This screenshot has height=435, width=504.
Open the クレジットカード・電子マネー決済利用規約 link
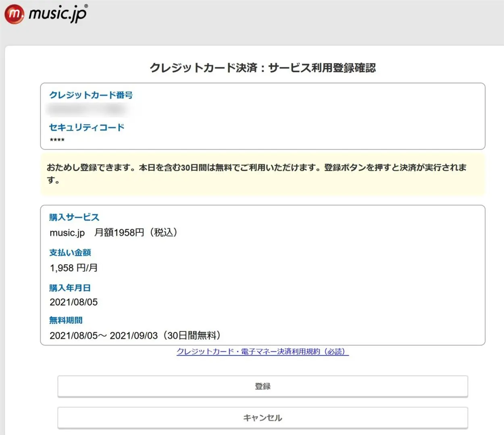262,352
